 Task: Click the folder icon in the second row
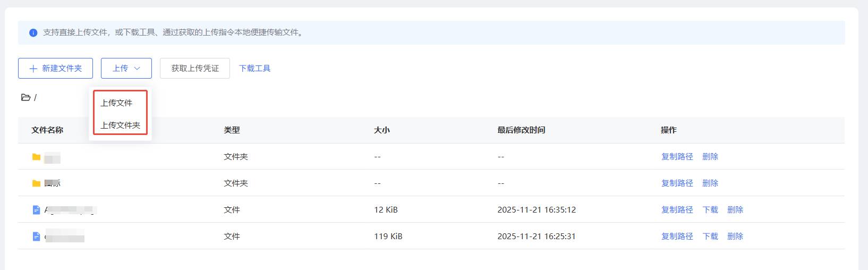36,183
